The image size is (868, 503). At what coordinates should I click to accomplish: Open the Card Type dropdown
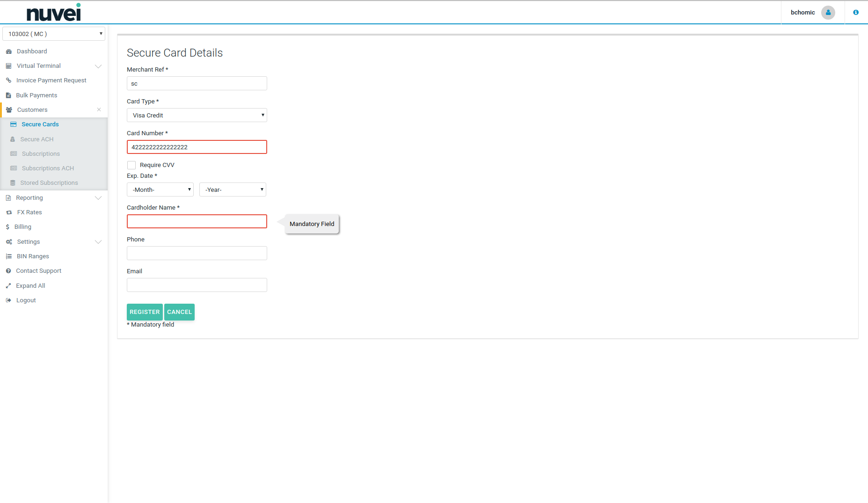[x=197, y=115]
